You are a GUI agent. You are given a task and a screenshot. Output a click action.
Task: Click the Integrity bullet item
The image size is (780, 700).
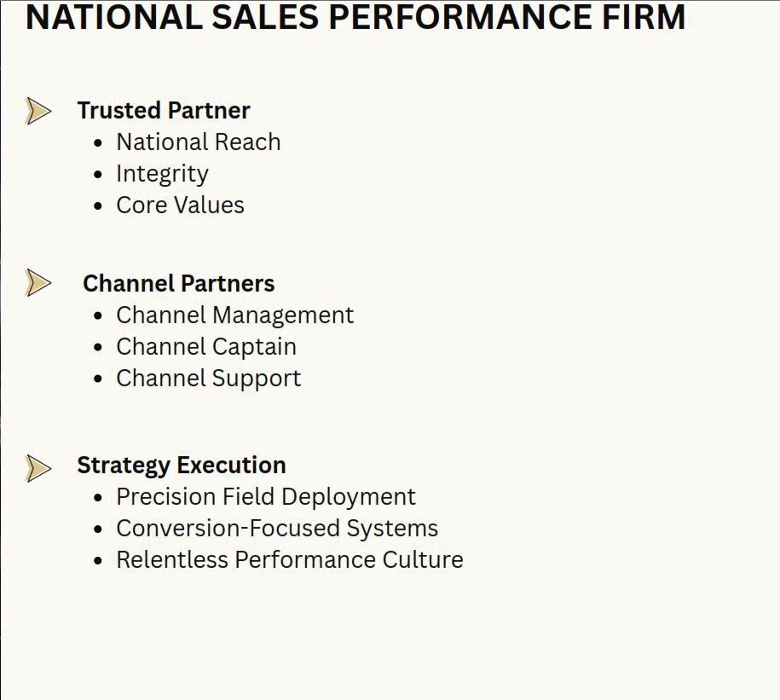click(x=162, y=174)
